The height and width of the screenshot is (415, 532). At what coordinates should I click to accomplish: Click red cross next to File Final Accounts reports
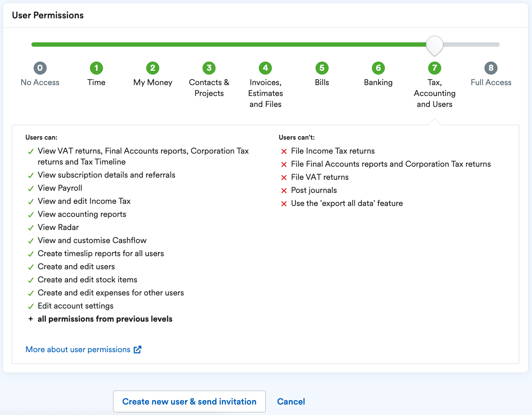(284, 165)
